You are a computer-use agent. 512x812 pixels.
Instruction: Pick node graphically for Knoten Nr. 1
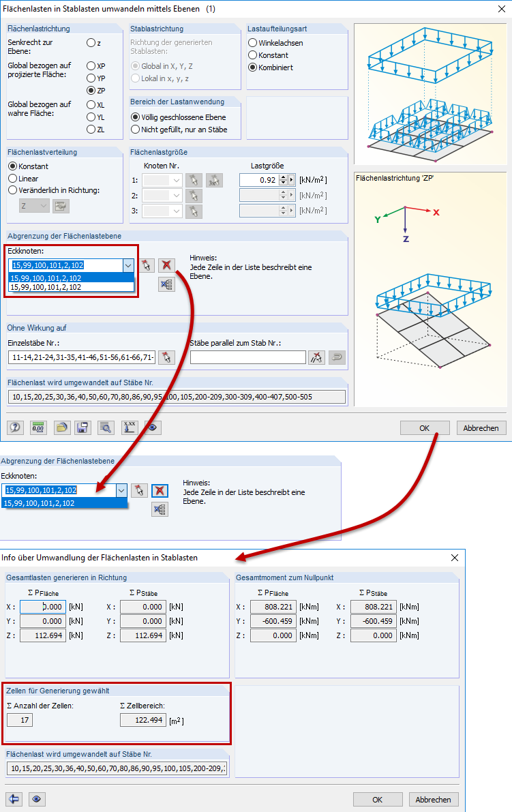[194, 180]
